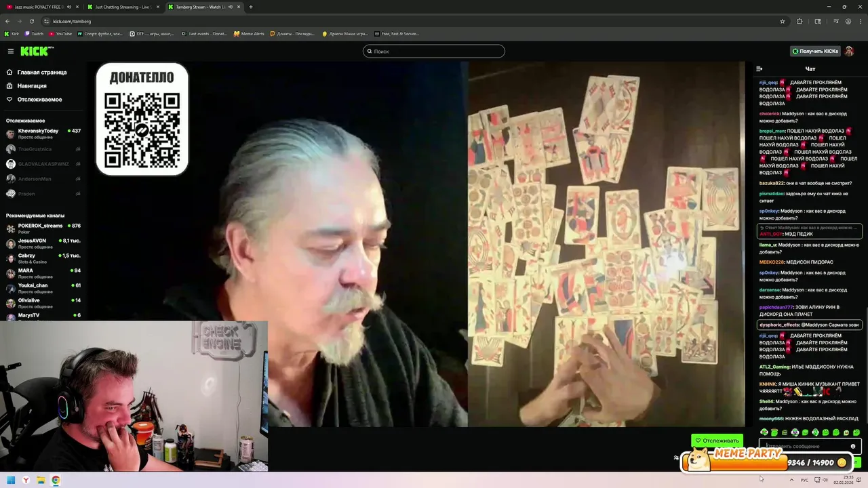Click the Отслеживать follow button
The height and width of the screenshot is (488, 868).
[717, 441]
